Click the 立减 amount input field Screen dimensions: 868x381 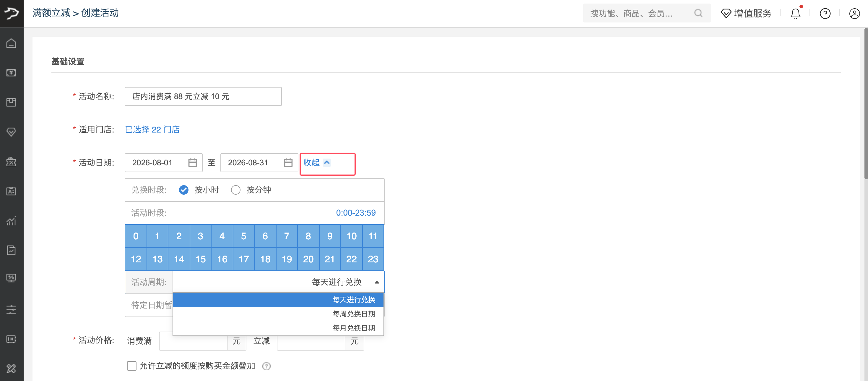(311, 341)
